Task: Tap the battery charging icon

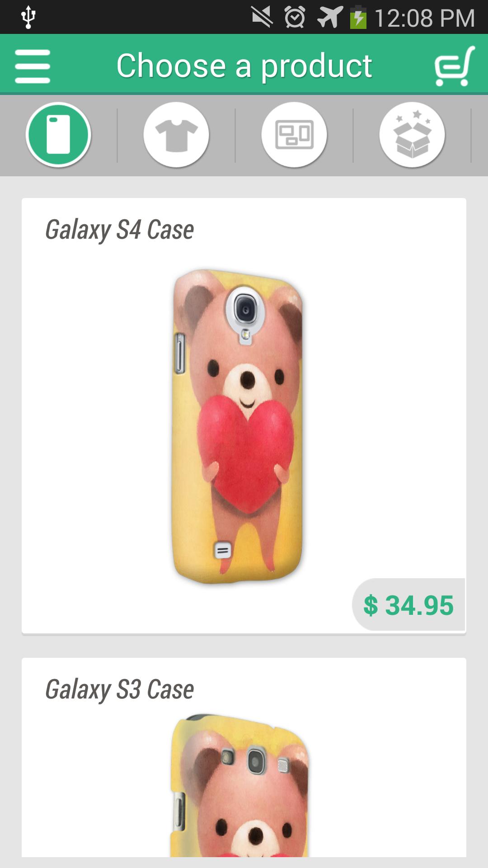Action: coord(358,17)
